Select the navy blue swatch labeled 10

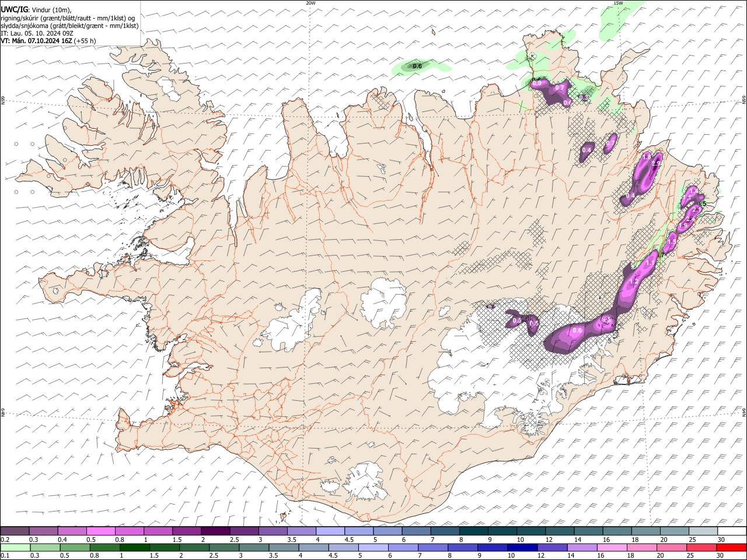[522, 547]
